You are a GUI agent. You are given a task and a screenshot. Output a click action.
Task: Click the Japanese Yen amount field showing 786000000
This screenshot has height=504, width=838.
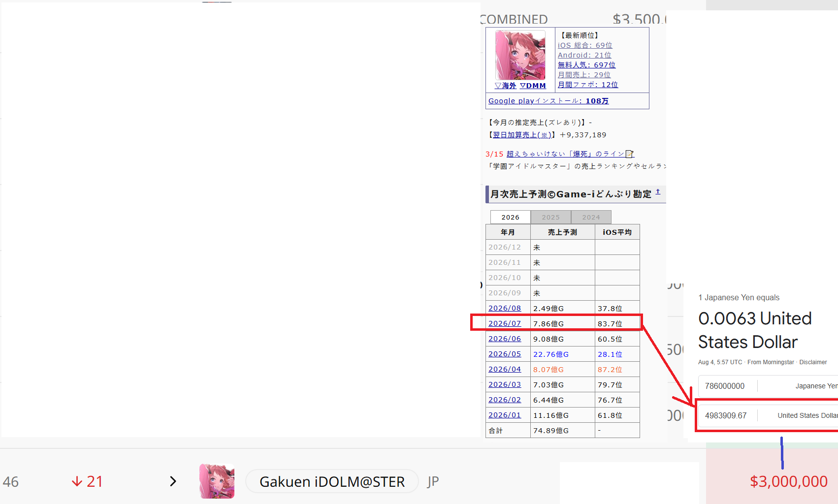click(728, 386)
